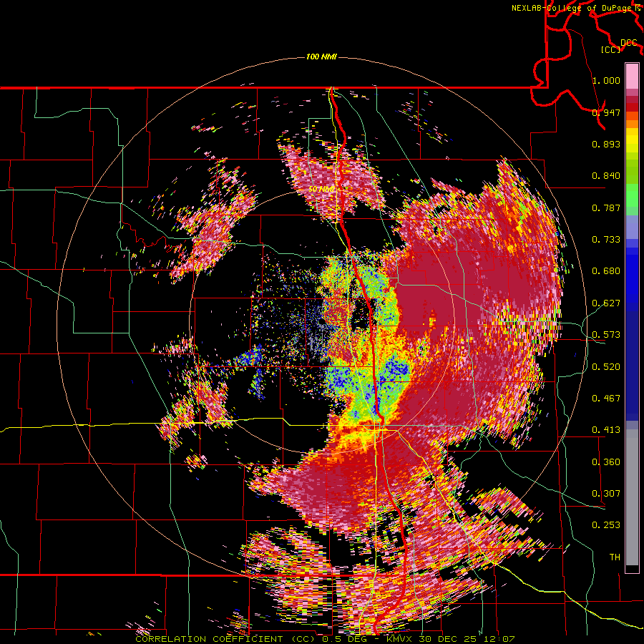This screenshot has width=644, height=644.
Task: Click the 0.680 scale value
Action: click(x=606, y=271)
